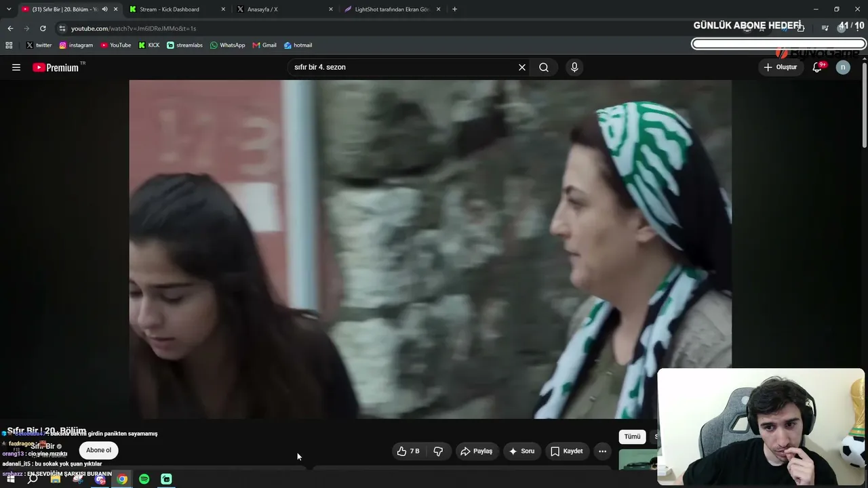The image size is (868, 488).
Task: Go to YouTube Premium home logo
Action: click(x=56, y=67)
